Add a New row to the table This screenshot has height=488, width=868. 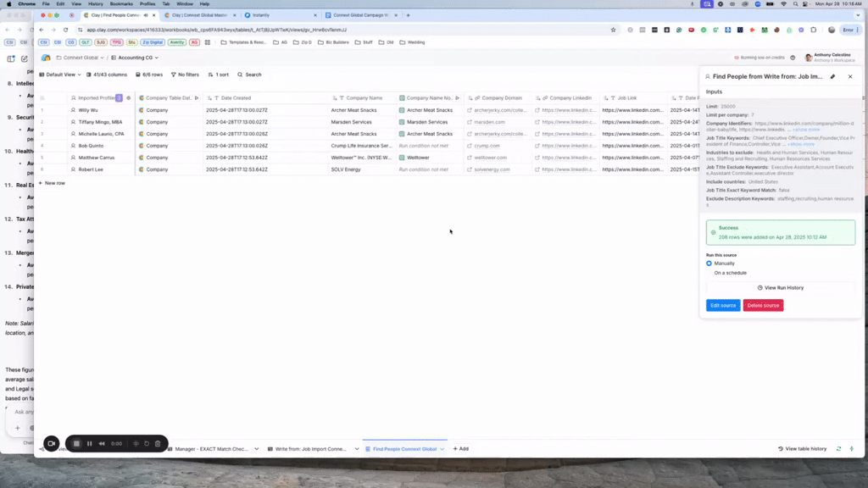[52, 183]
